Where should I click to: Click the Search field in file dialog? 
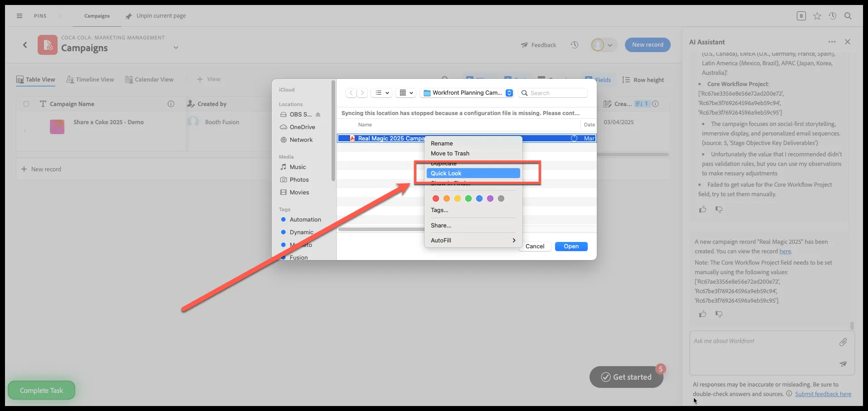(x=553, y=93)
